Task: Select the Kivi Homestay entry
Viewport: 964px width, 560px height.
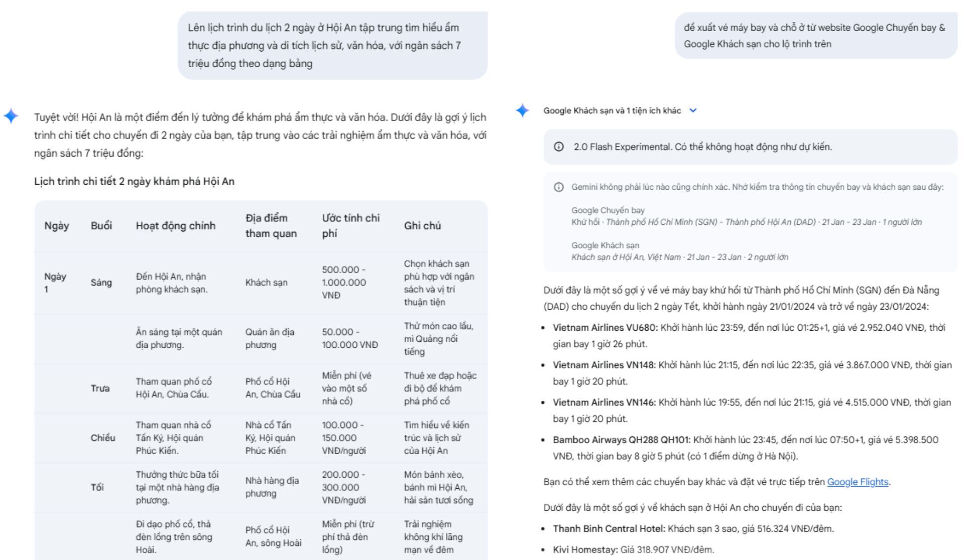Action: 633,549
